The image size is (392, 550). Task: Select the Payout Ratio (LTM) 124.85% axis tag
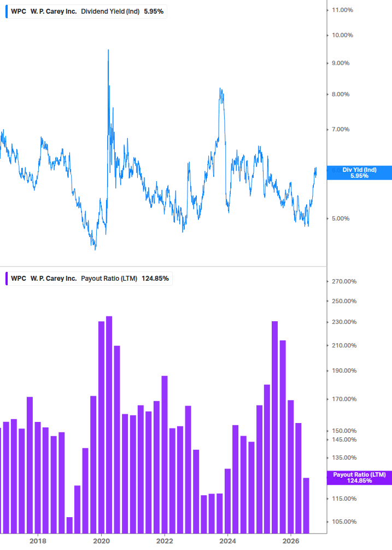[359, 478]
